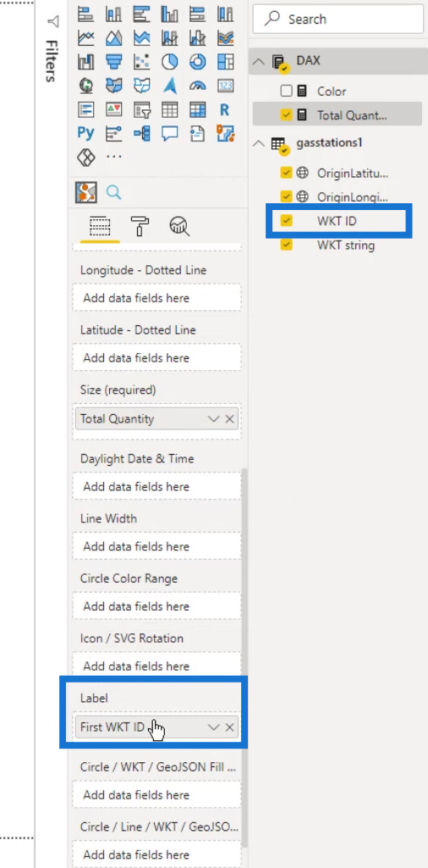Open the Analytics magnifier tab
428x868 pixels.
click(179, 226)
